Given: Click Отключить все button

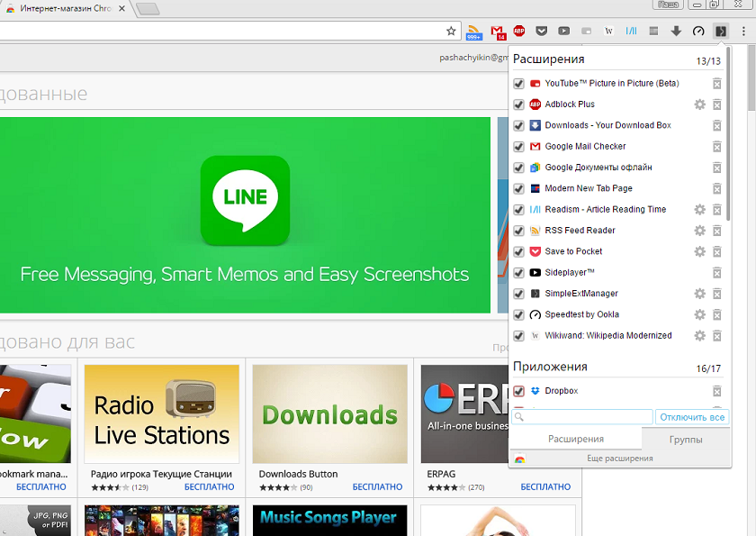Looking at the screenshot, I should pyautogui.click(x=692, y=417).
